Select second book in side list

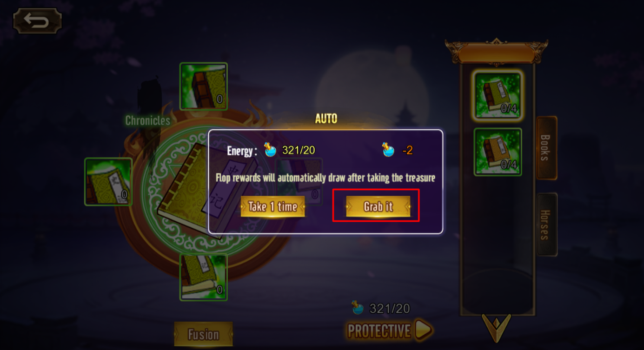498,152
